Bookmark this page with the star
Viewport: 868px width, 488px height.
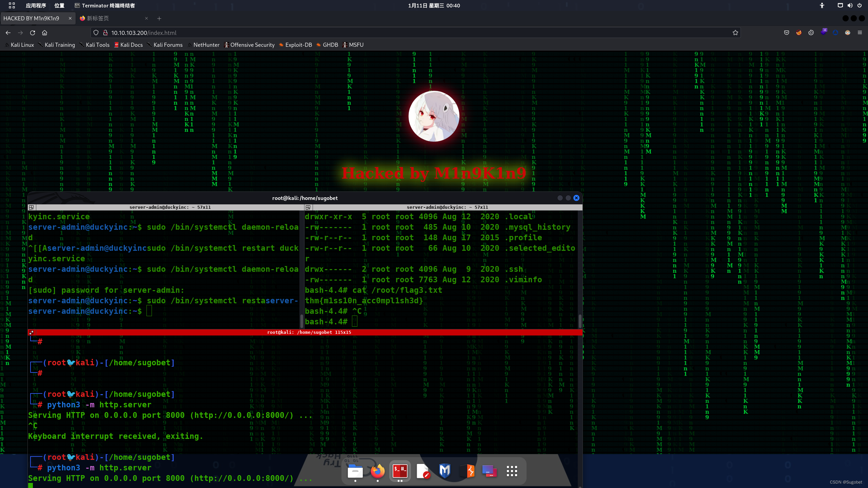coord(735,33)
